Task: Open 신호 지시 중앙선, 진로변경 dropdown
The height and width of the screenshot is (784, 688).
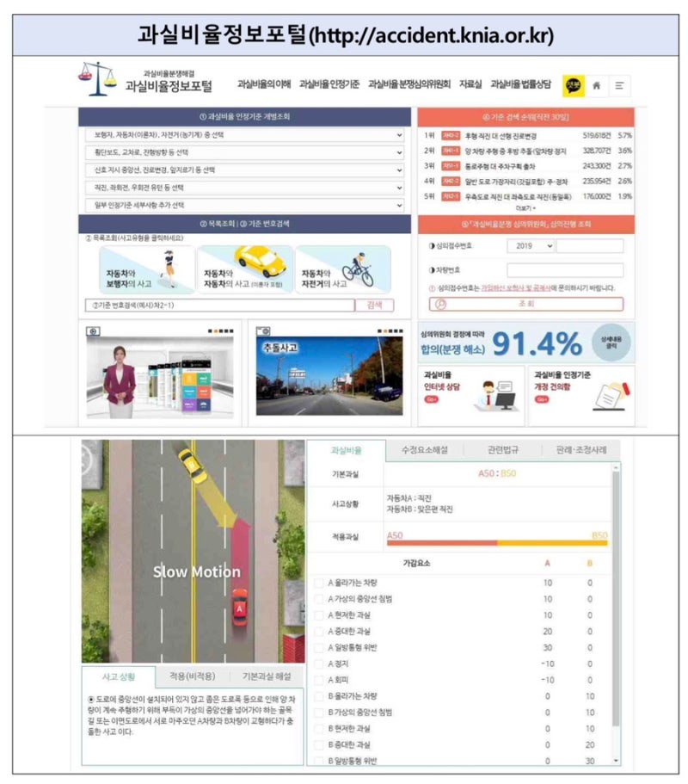Action: [244, 170]
